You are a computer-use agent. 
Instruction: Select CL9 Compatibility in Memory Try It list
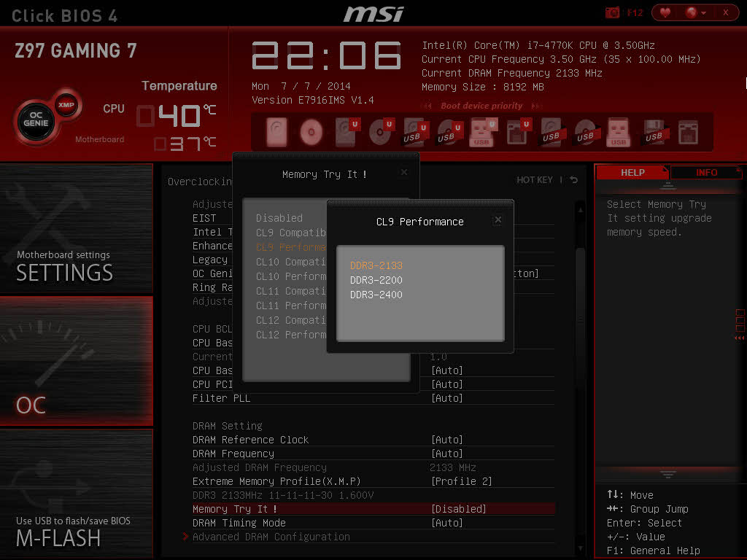pyautogui.click(x=291, y=233)
